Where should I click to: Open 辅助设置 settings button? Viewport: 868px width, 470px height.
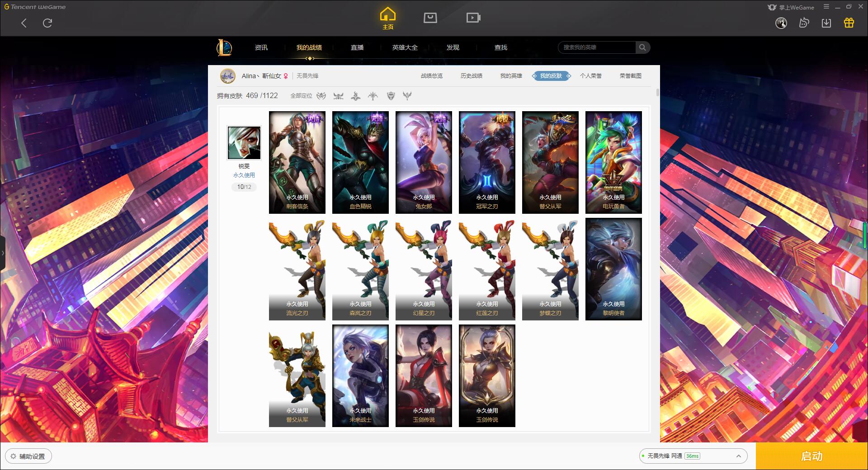coord(28,456)
